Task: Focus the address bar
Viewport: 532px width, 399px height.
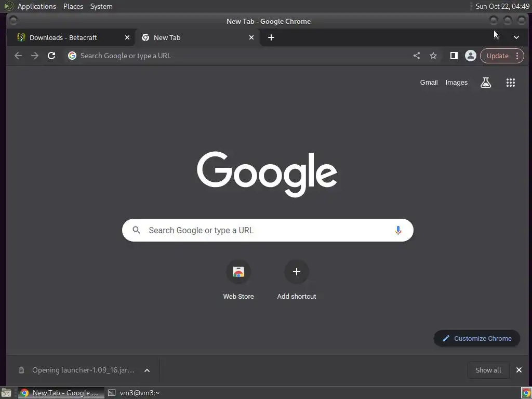Action: coord(236,56)
